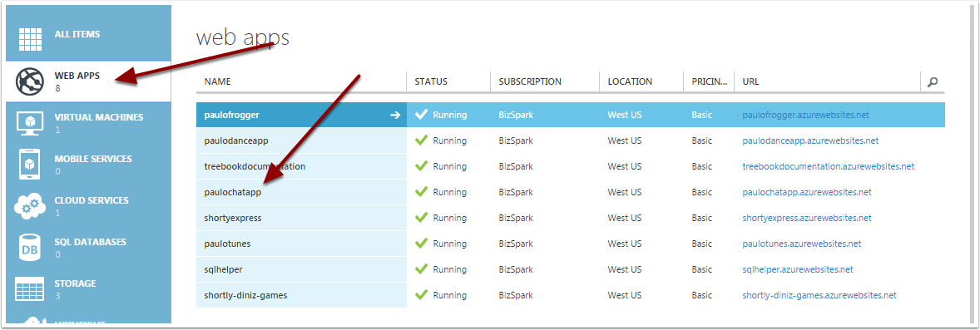Image resolution: width=980 pixels, height=330 pixels.
Task: Open the ALL ITEMS section
Action: (x=77, y=34)
